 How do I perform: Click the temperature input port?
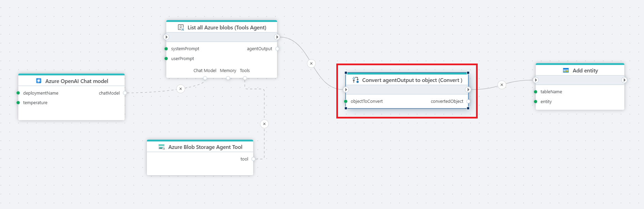pyautogui.click(x=18, y=103)
